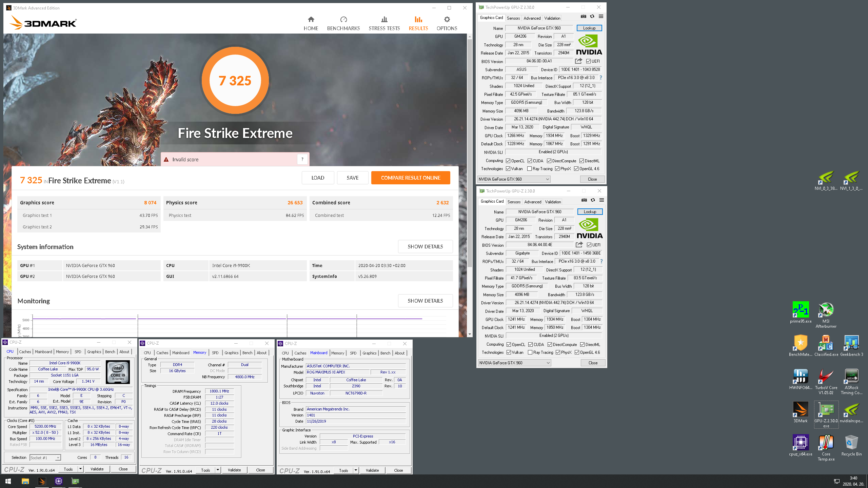This screenshot has width=868, height=488.
Task: Open TurboV Core desktop icon
Action: pyautogui.click(x=826, y=382)
